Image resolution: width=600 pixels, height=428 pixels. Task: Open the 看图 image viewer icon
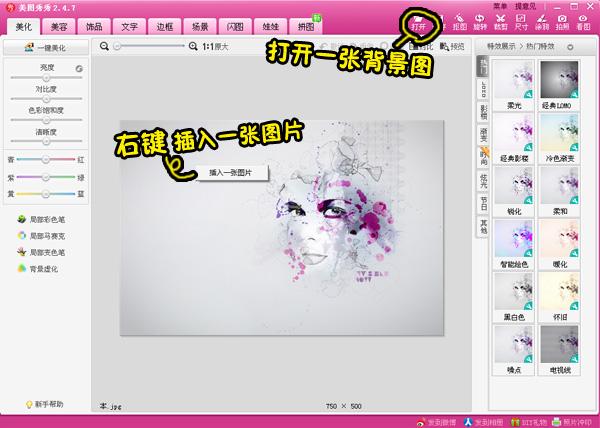[583, 22]
